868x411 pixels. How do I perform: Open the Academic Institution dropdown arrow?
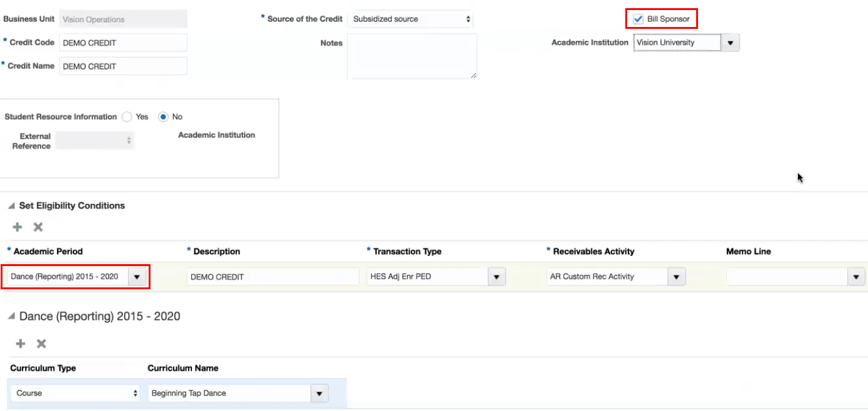pyautogui.click(x=730, y=43)
